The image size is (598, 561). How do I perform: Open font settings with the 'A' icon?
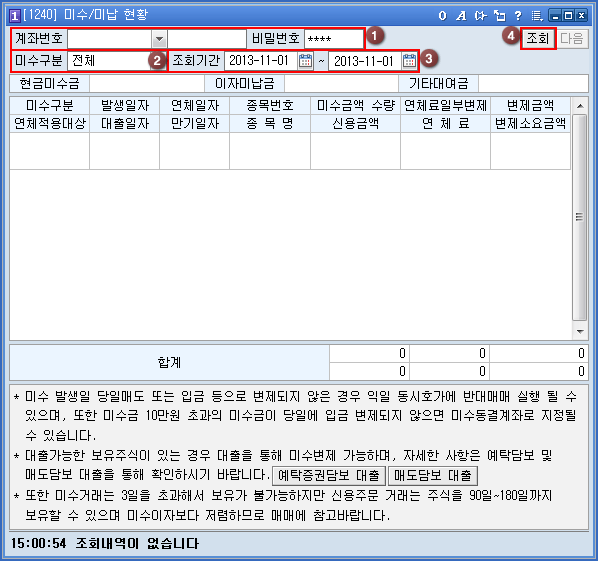coord(461,16)
